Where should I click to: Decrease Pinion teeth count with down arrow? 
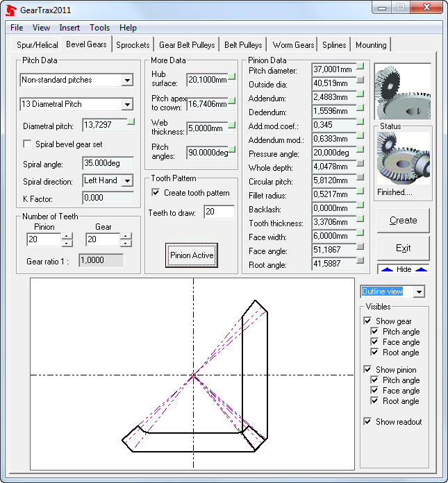67,243
